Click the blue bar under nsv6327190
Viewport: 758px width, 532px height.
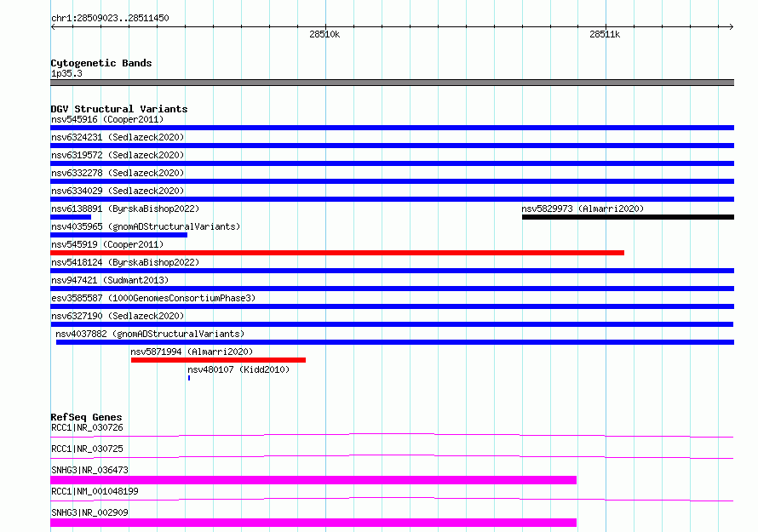click(x=392, y=324)
